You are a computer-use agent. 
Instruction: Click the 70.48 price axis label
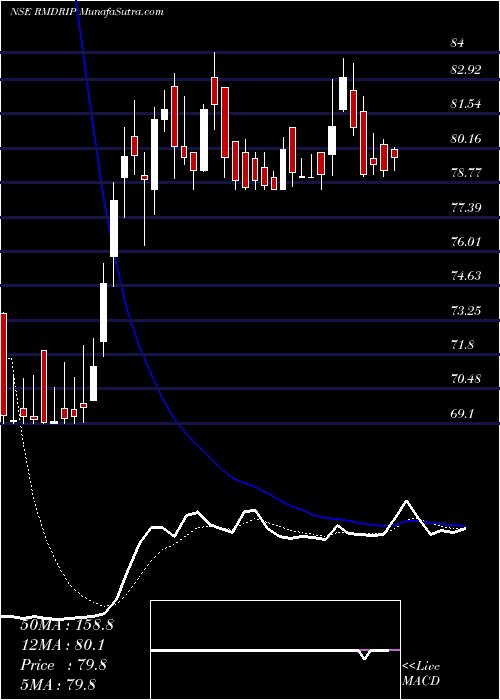(467, 379)
